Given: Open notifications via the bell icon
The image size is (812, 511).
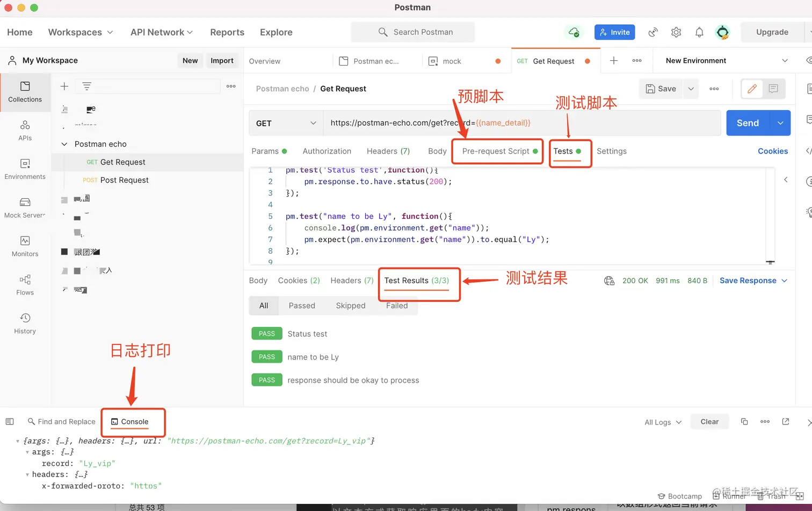Looking at the screenshot, I should tap(699, 32).
